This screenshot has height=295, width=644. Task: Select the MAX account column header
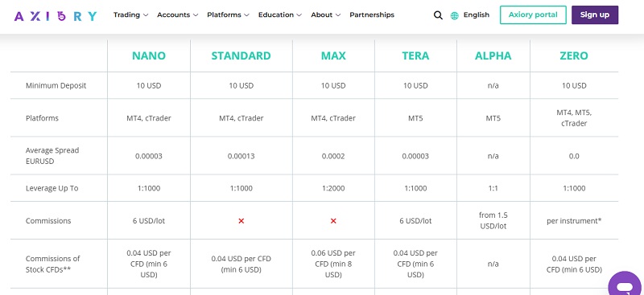tap(333, 55)
